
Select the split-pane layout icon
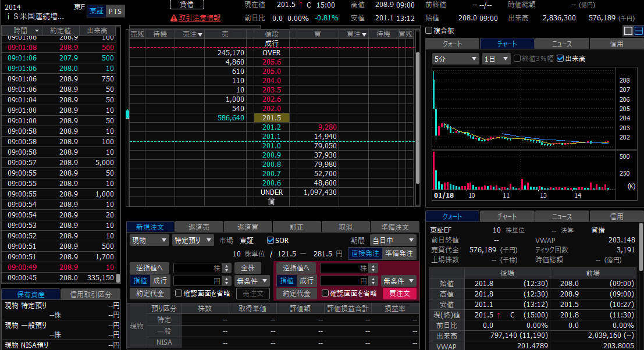[x=639, y=31]
